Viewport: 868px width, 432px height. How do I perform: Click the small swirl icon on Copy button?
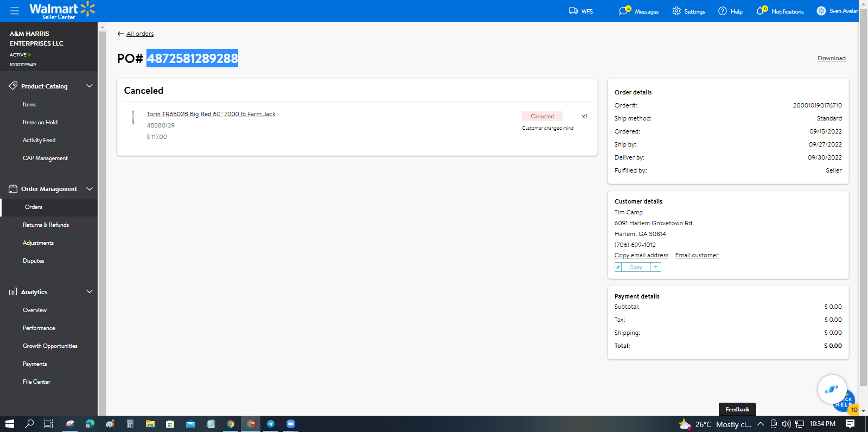pyautogui.click(x=618, y=267)
